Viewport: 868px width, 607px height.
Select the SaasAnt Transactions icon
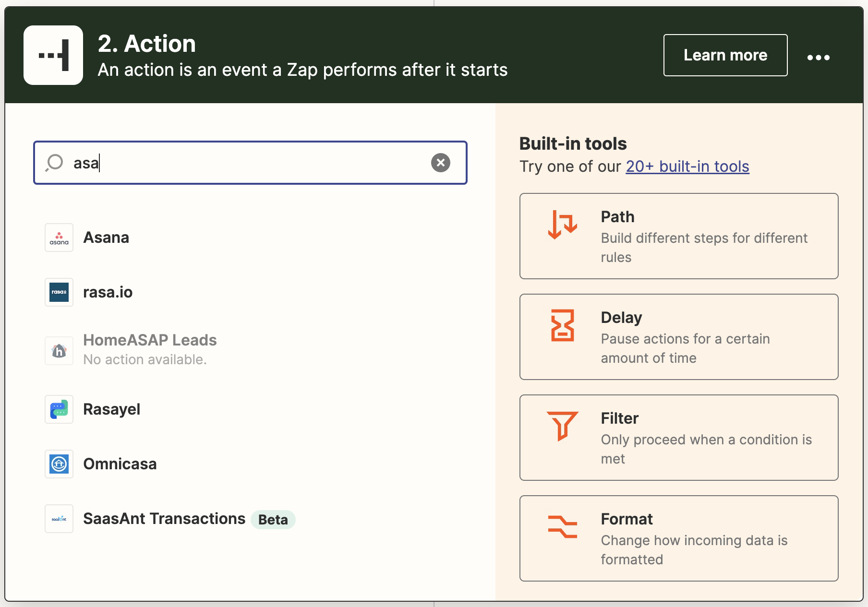point(59,519)
